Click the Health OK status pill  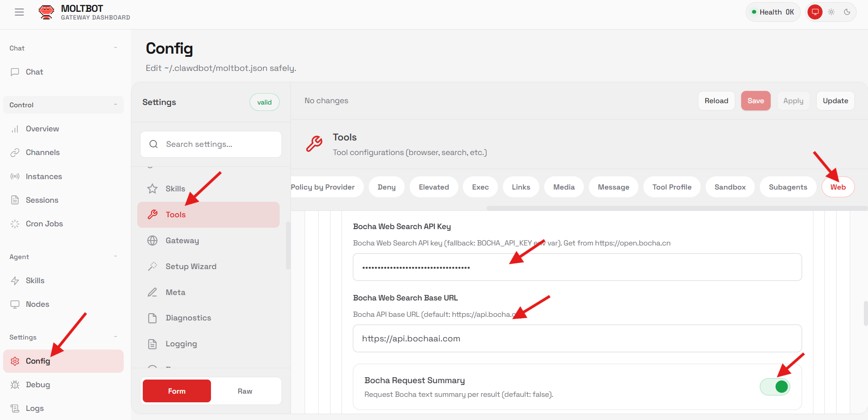(773, 12)
